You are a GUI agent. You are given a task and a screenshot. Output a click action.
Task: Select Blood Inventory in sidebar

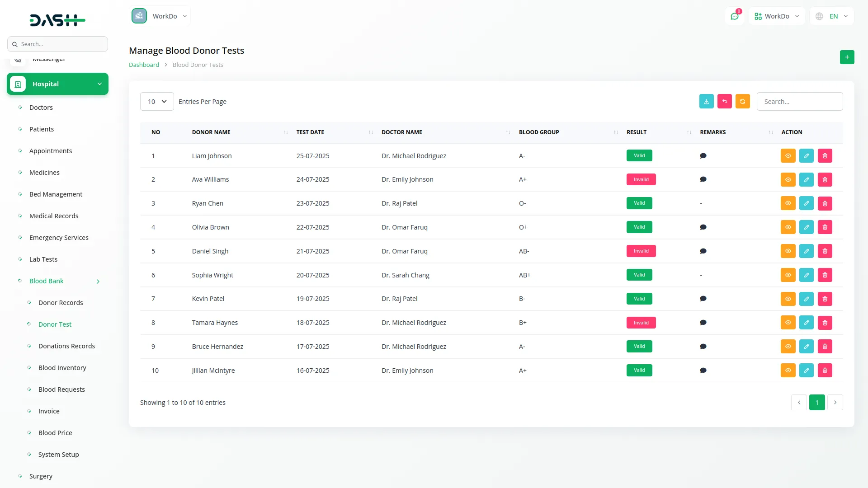point(62,368)
